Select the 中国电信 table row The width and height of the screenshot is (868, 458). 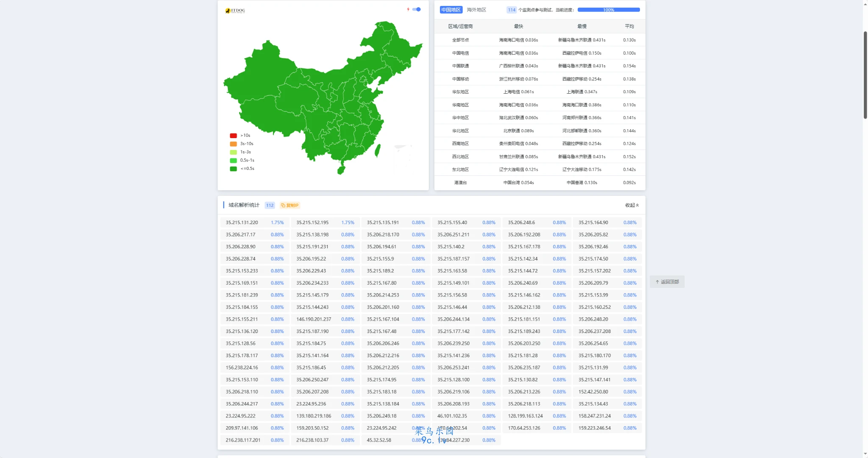[460, 53]
